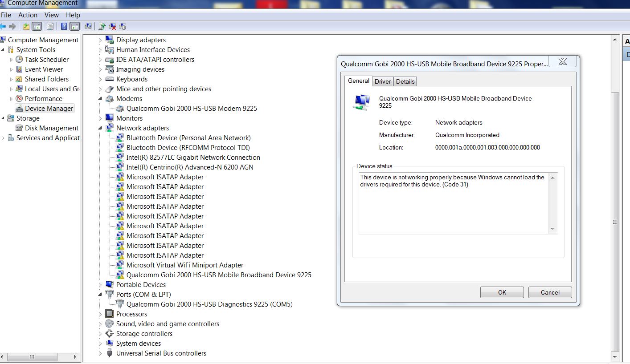Switch to the Details tab
The height and width of the screenshot is (364, 630).
[x=405, y=81]
